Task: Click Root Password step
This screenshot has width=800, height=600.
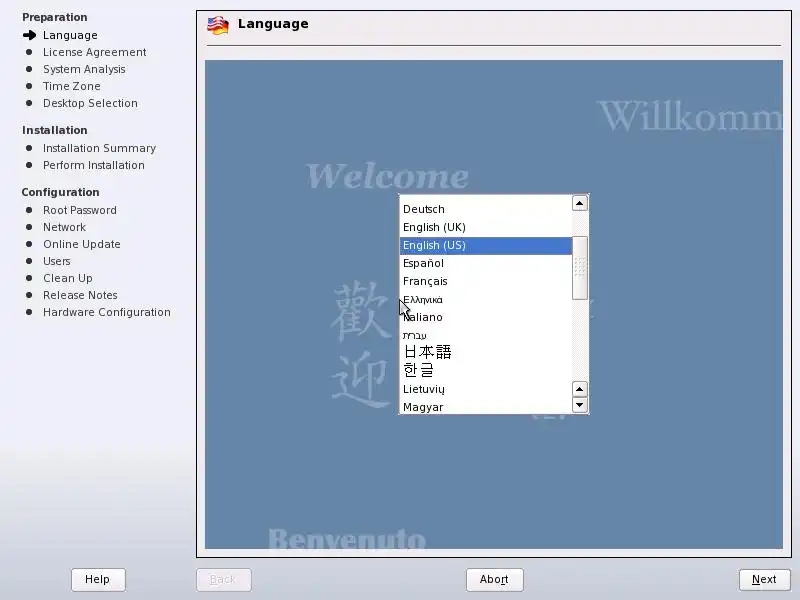Action: 80,210
